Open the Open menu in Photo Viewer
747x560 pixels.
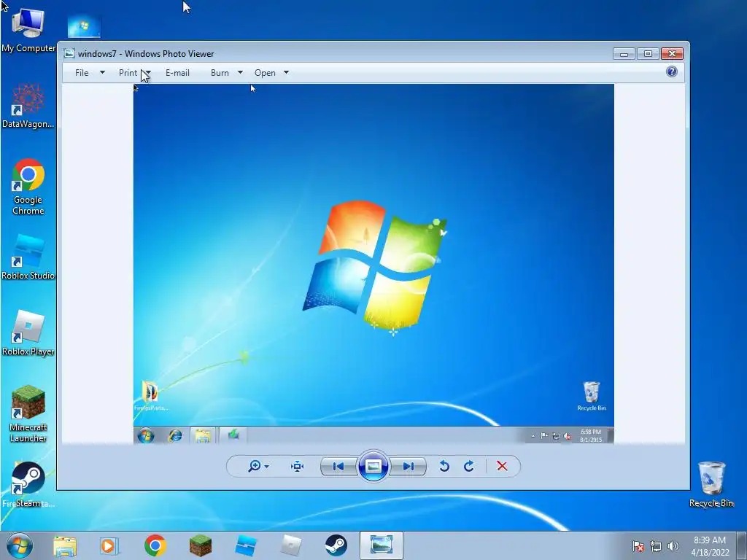click(x=265, y=73)
